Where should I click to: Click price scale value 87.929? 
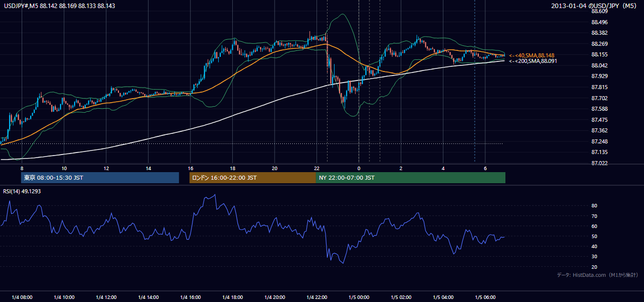click(599, 76)
